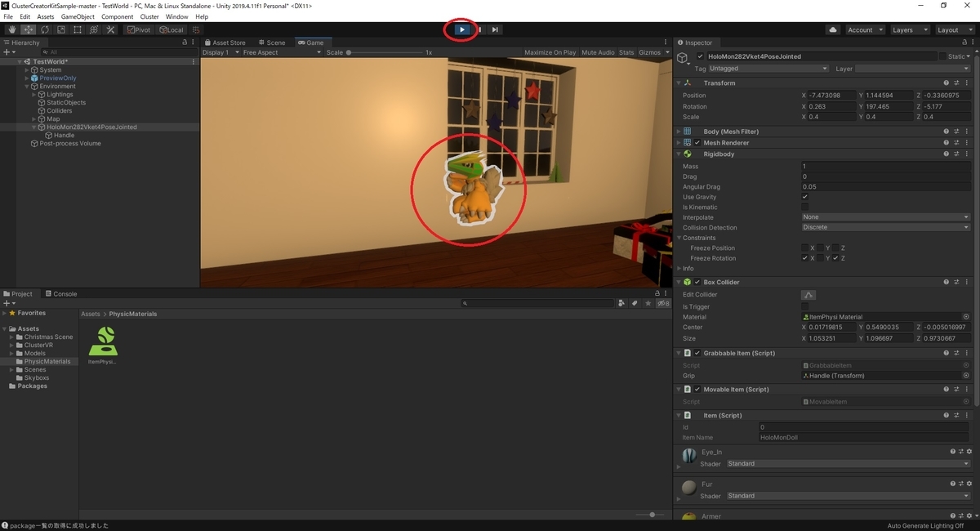The width and height of the screenshot is (980, 531).
Task: Open Mesh Renderer more options menu
Action: tap(969, 143)
